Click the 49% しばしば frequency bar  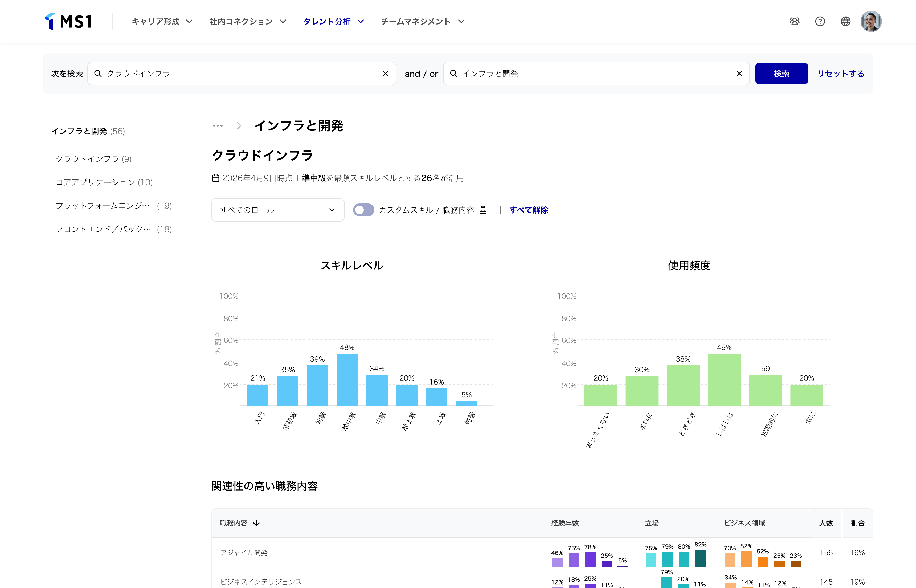724,380
